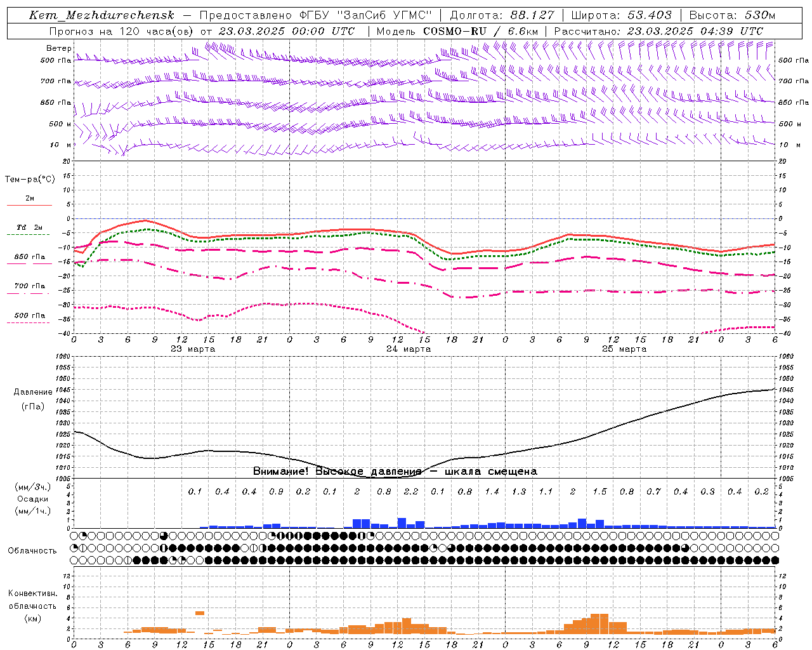Click the Конвективн. label of convective panel
The image size is (812, 650).
pos(33,594)
